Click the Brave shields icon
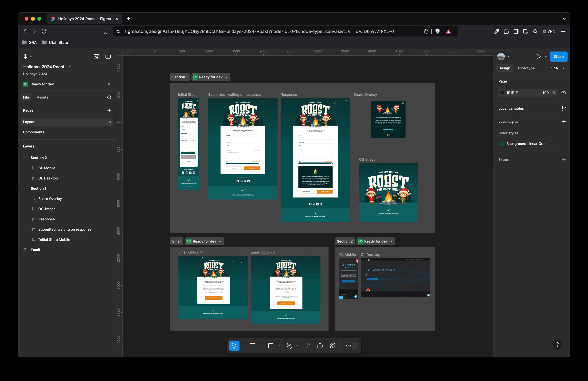The width and height of the screenshot is (588, 381). (438, 31)
